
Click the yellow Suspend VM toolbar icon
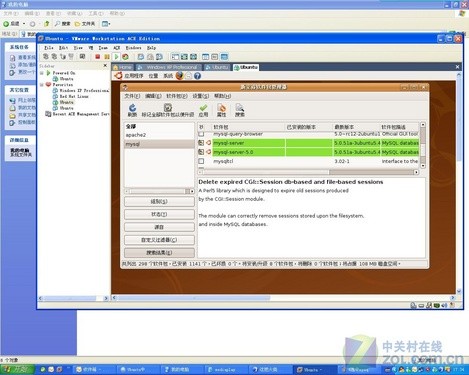tap(107, 57)
